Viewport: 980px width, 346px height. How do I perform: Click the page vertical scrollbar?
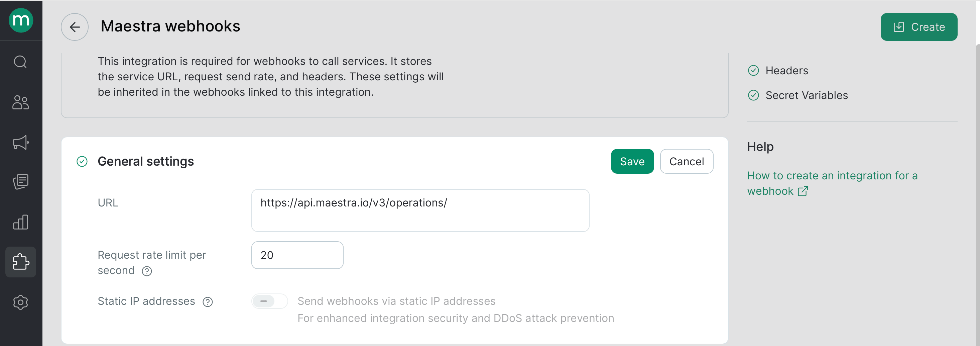[x=977, y=194]
